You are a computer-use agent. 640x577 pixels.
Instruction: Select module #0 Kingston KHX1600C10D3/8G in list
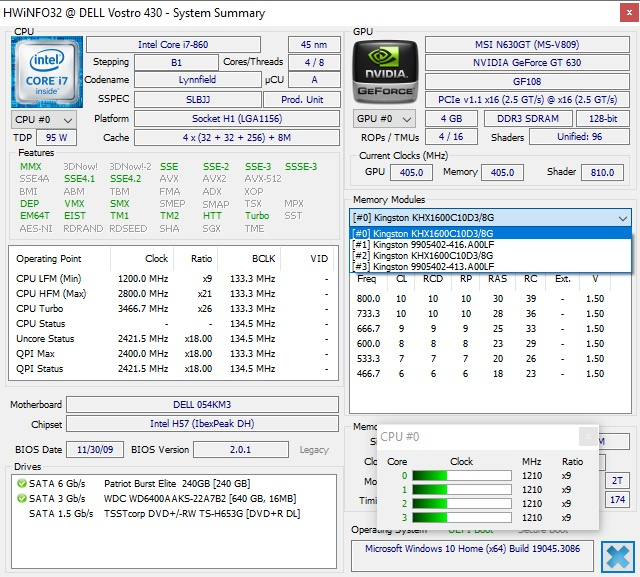pos(491,233)
